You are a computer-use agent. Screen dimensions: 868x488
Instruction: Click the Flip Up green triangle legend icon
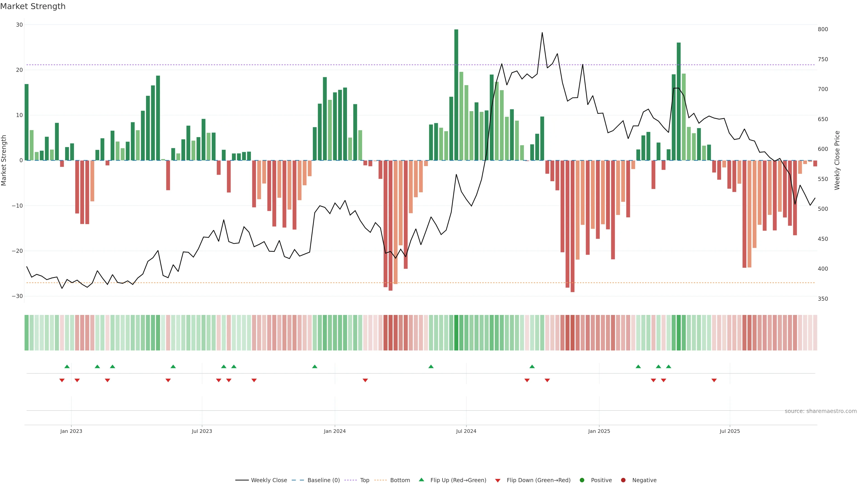point(421,480)
